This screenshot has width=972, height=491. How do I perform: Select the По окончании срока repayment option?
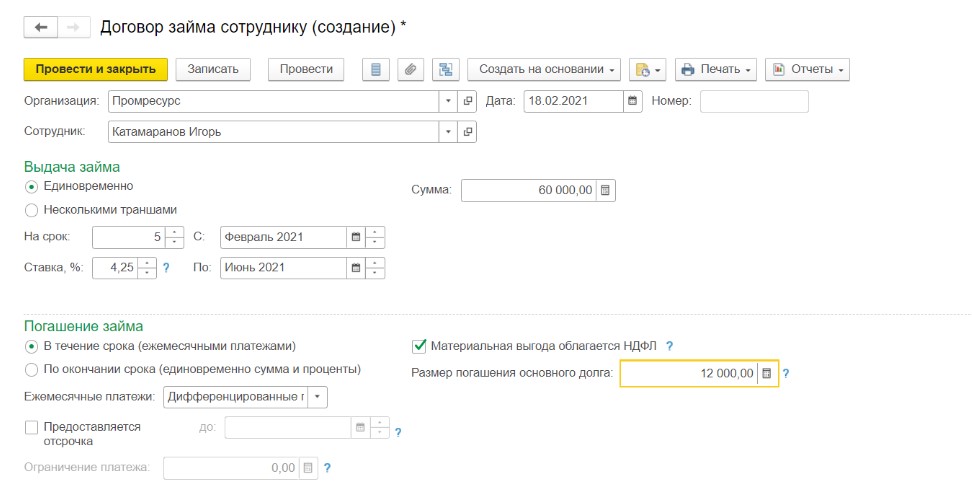[x=32, y=370]
